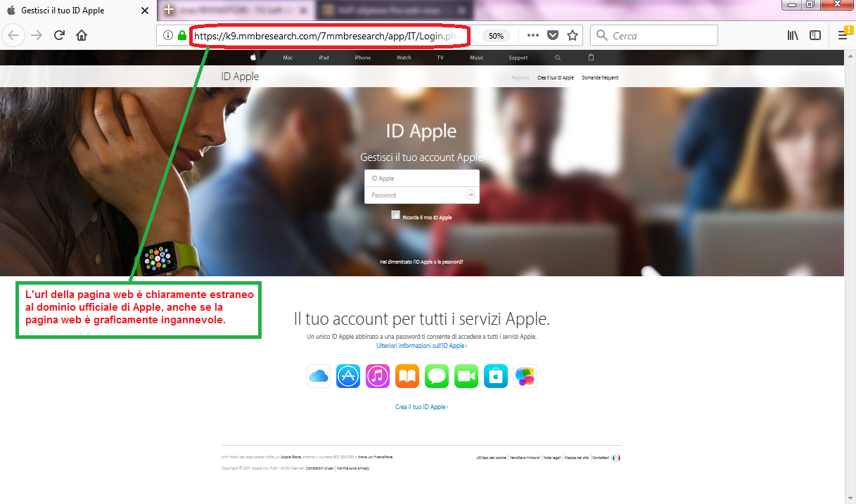856x504 pixels.
Task: Open 'Norme sulla privacy' footer link
Action: coord(353,467)
